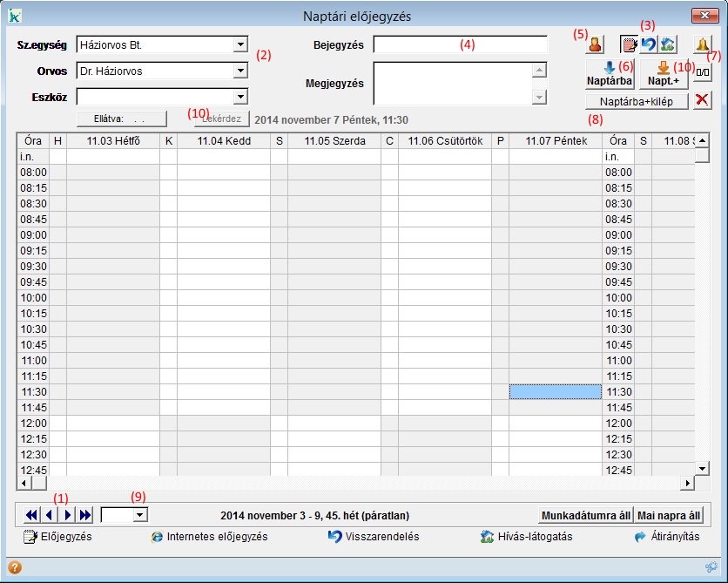Click the red X delete icon
Viewport: 728px width, 583px height.
tap(702, 102)
